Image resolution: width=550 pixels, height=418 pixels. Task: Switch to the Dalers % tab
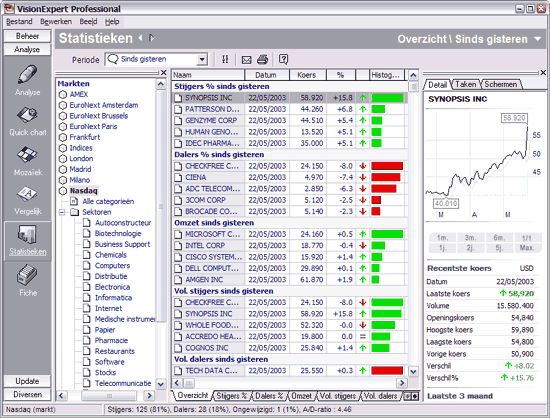coord(269,396)
